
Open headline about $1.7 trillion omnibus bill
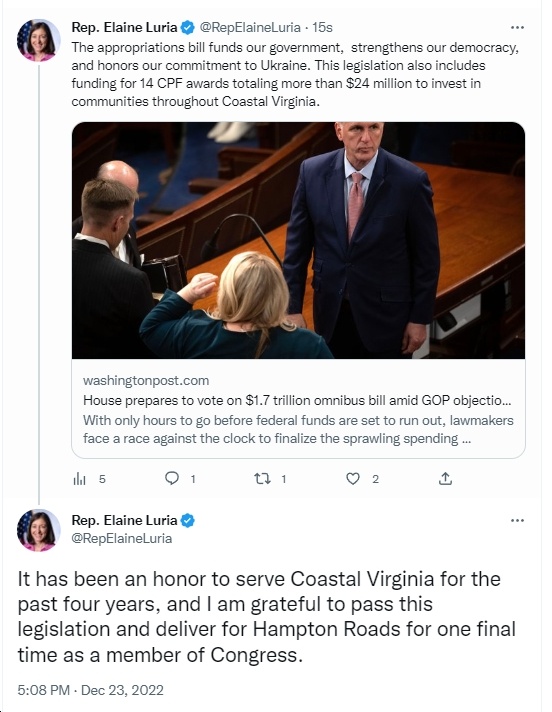click(297, 400)
